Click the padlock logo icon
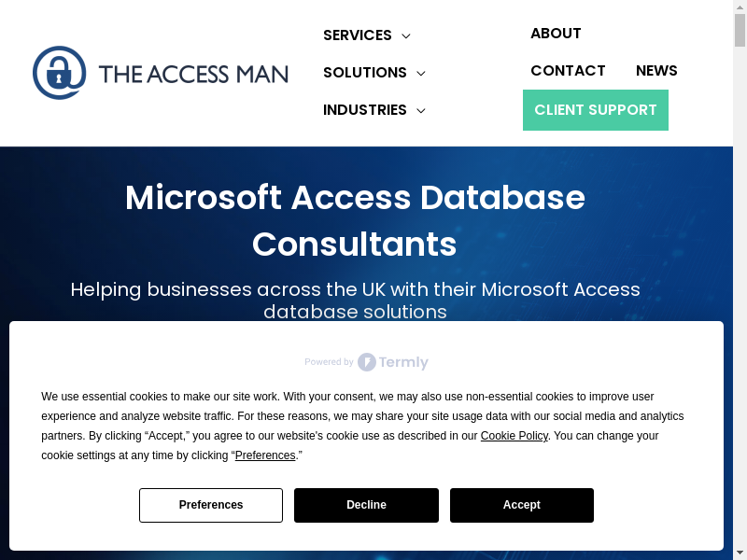Viewport: 747px width, 560px height. 59,73
